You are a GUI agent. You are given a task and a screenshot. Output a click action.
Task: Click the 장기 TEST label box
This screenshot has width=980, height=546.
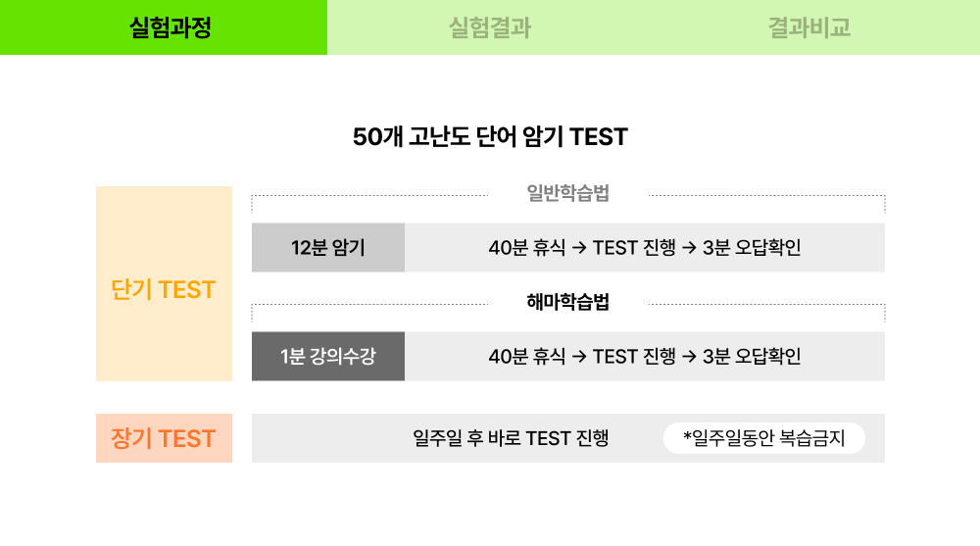pyautogui.click(x=164, y=438)
